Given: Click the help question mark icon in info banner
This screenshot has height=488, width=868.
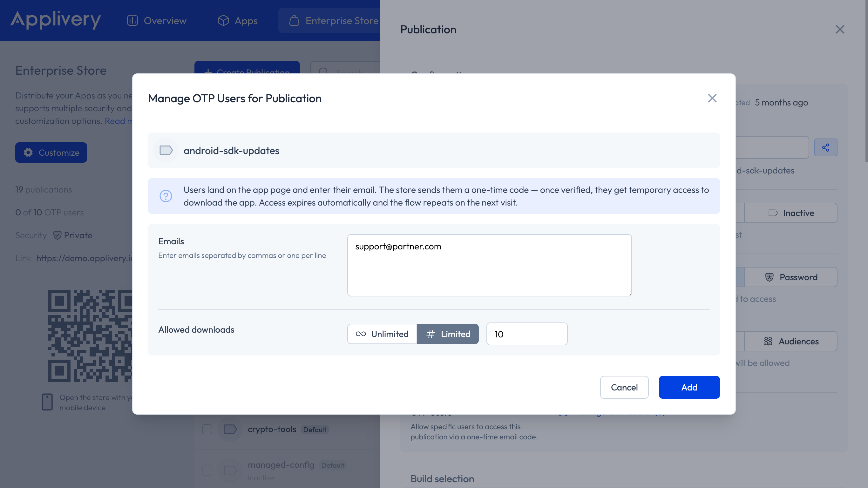Looking at the screenshot, I should [166, 196].
